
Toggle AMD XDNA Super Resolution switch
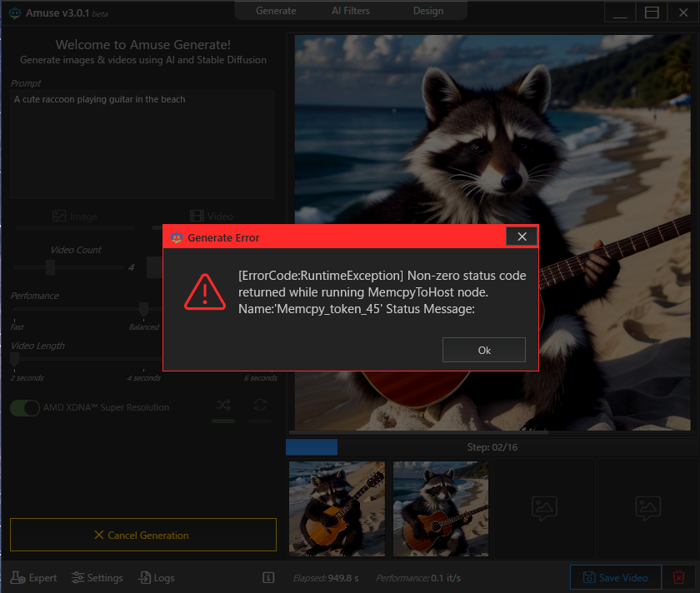(25, 408)
